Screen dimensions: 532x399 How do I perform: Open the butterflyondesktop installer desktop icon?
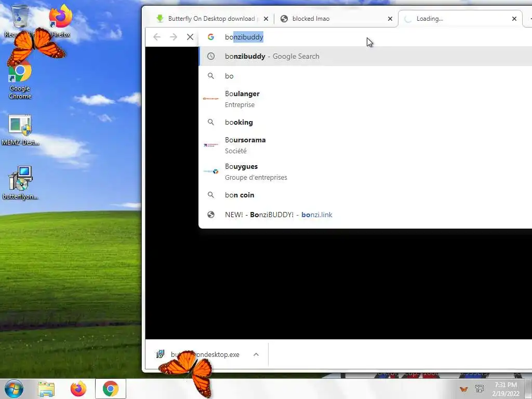20,182
